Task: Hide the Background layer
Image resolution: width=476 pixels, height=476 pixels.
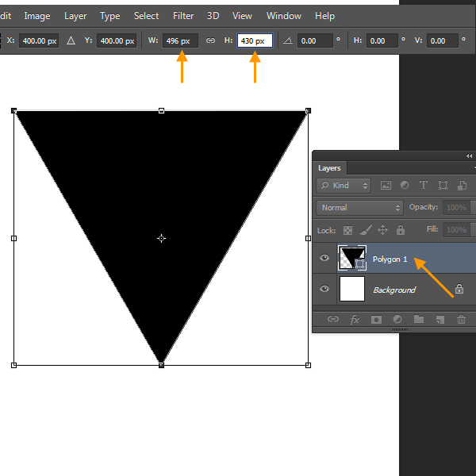Action: (x=324, y=290)
